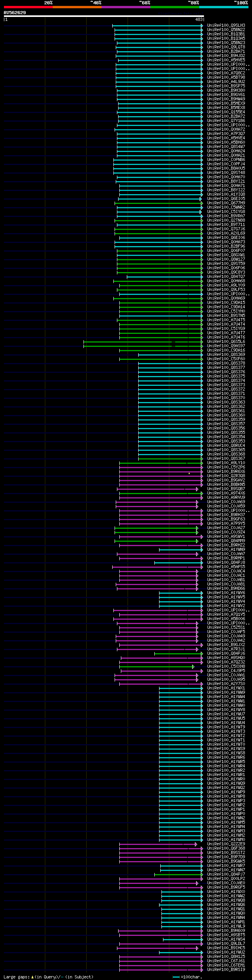Open hit UniRef100_Q9SLH3
Viewport: 252px width, 980px height.
click(226, 26)
